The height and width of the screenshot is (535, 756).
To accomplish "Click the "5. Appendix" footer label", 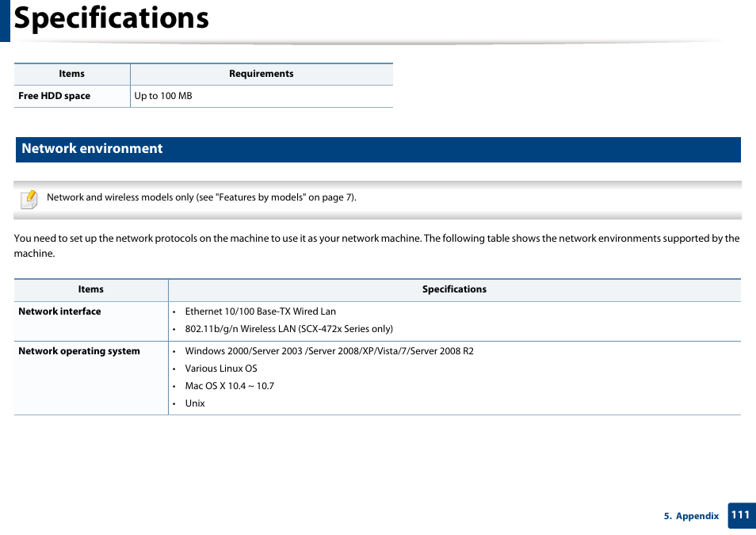I will click(691, 516).
